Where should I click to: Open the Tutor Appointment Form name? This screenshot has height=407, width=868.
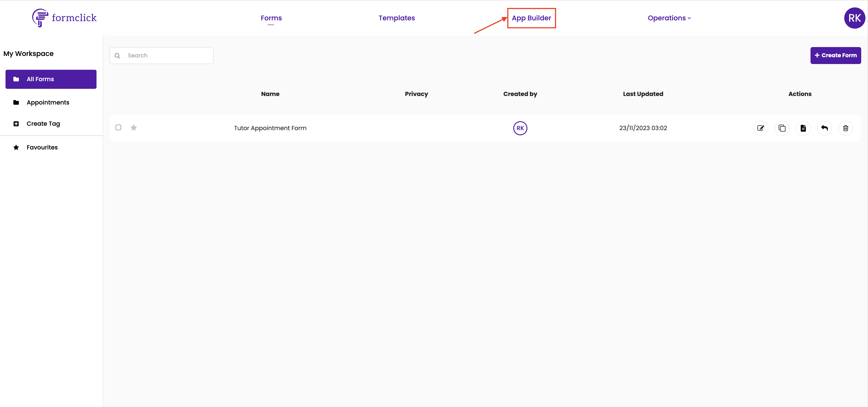270,128
